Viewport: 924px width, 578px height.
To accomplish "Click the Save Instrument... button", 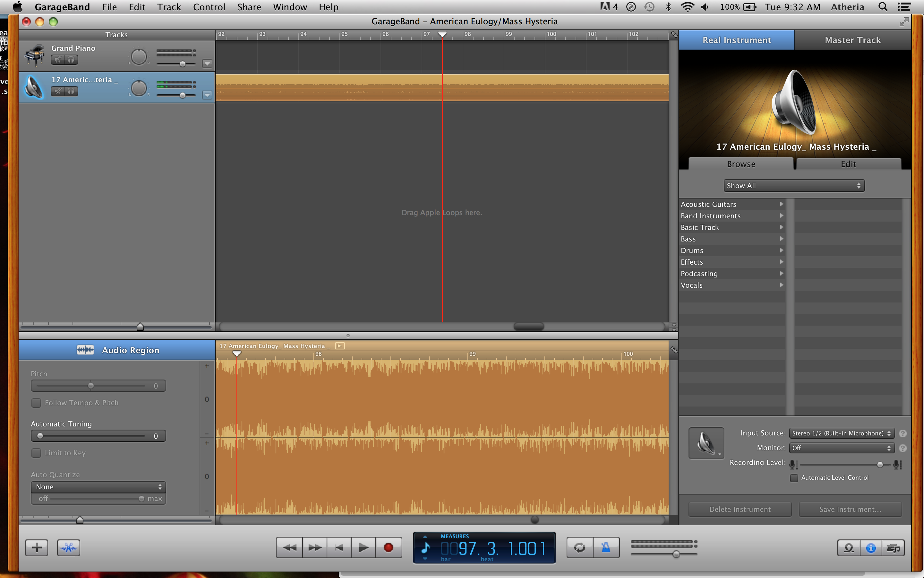I will point(850,509).
